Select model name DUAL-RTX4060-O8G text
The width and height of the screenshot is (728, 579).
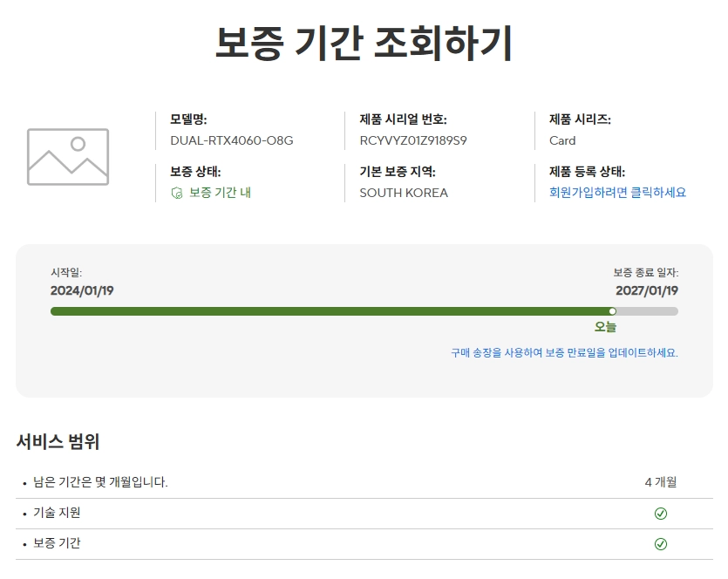232,140
